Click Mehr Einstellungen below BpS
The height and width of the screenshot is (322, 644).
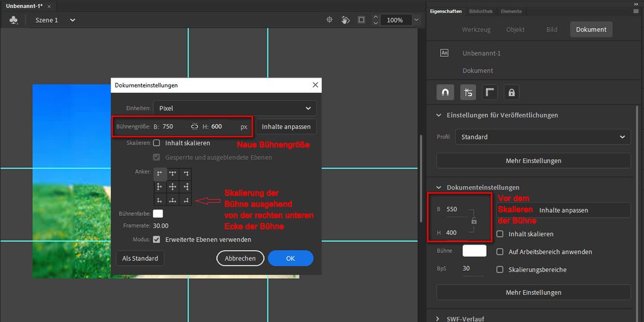point(533,292)
